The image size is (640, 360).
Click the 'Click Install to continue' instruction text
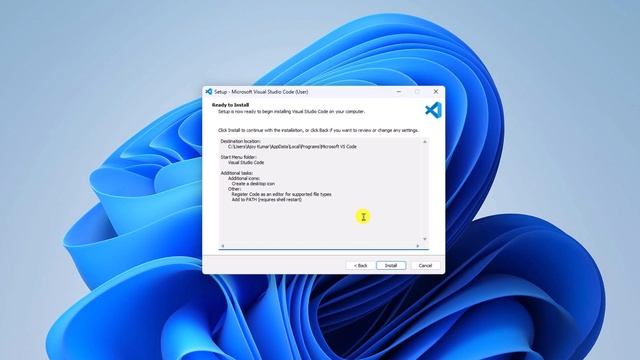pyautogui.click(x=318, y=130)
